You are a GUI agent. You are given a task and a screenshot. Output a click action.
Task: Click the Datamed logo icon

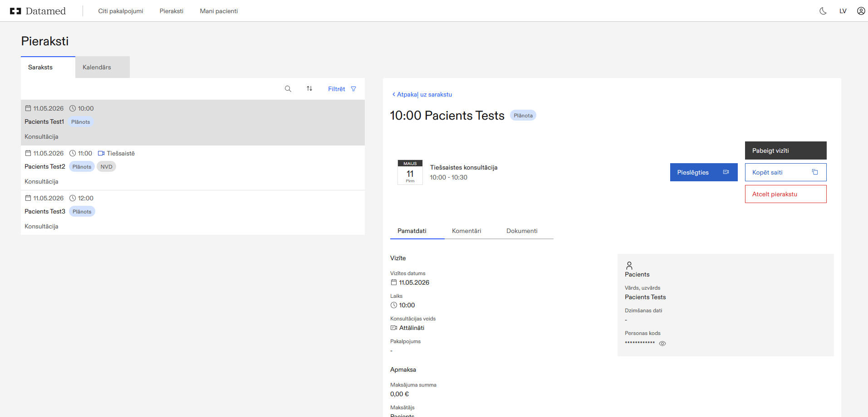[15, 11]
